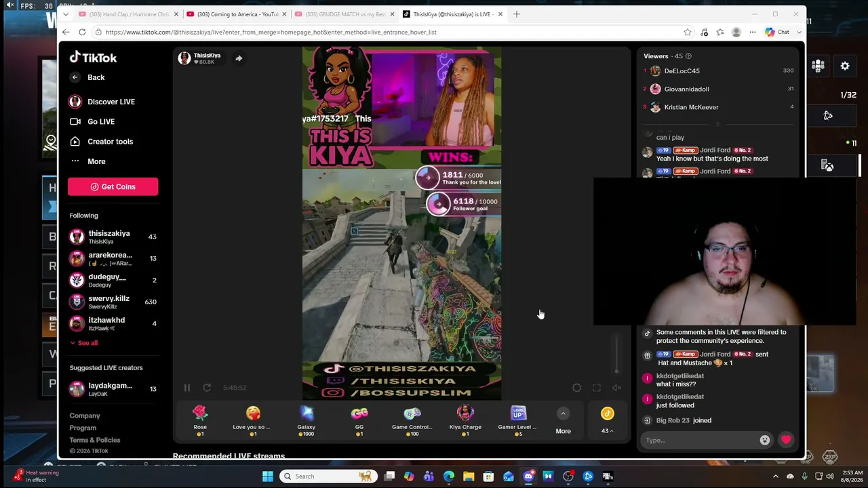868x488 pixels.
Task: Send the Game Controller gift
Action: point(412,421)
